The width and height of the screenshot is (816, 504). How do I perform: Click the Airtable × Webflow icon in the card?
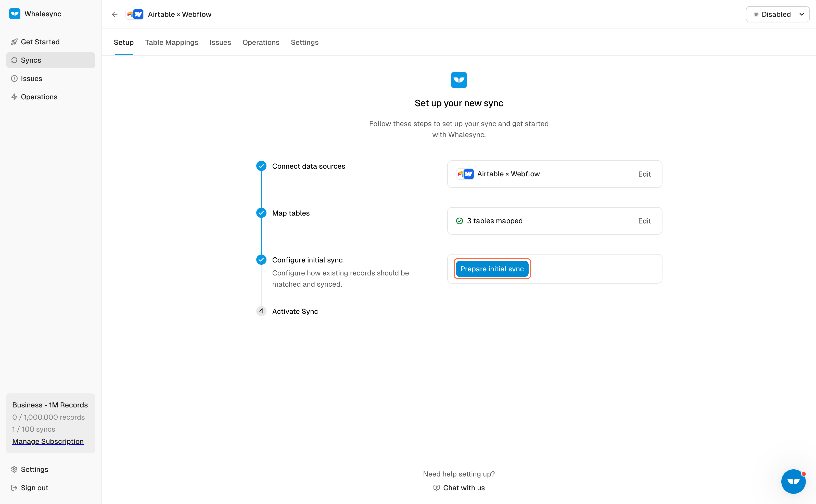[465, 174]
